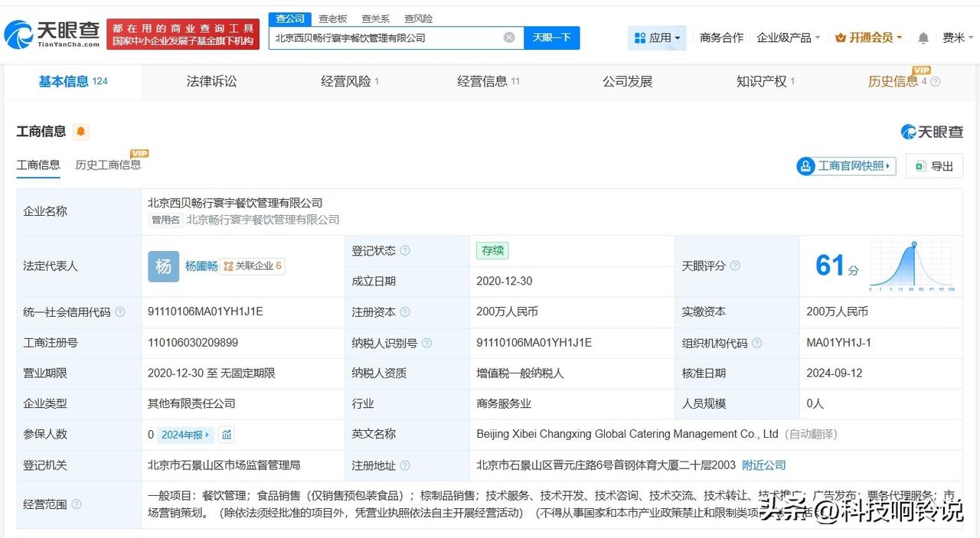Open the 企业级产品 dropdown
This screenshot has height=538, width=980.
[x=788, y=37]
